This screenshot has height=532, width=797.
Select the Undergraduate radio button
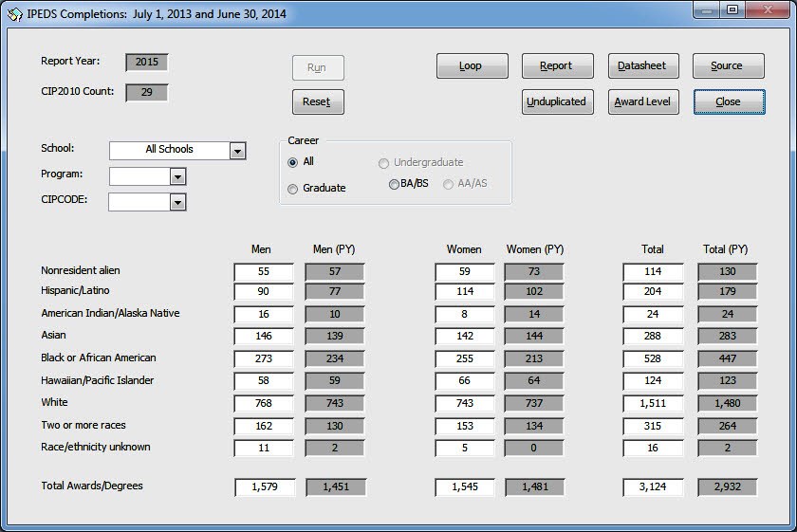pyautogui.click(x=383, y=163)
